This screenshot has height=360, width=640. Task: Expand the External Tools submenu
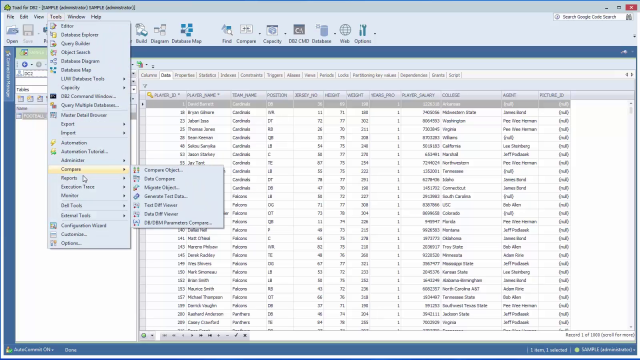(x=89, y=216)
